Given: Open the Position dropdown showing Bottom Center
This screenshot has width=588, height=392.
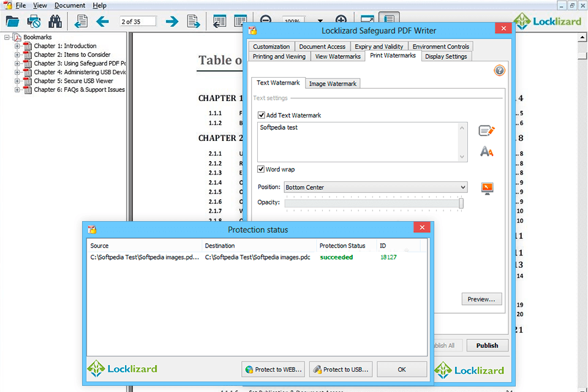Looking at the screenshot, I should (x=375, y=187).
